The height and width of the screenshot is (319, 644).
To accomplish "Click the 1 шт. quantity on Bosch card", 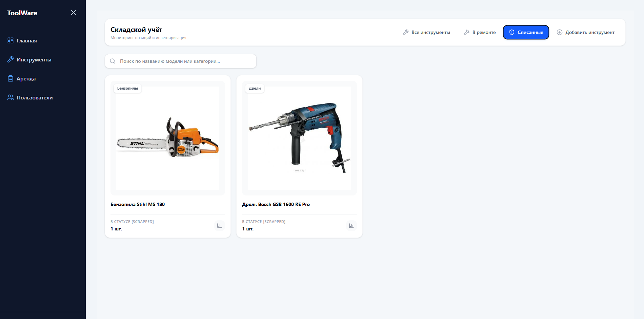I will [x=248, y=229].
